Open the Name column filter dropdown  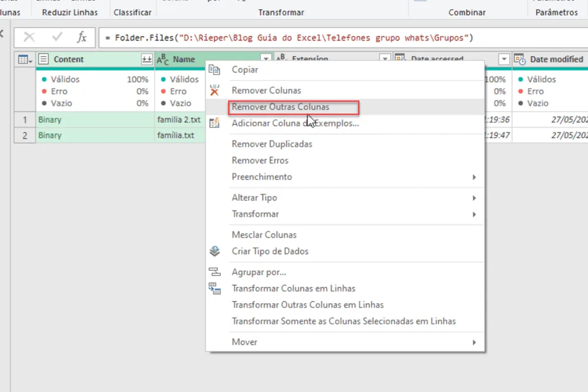(x=266, y=58)
